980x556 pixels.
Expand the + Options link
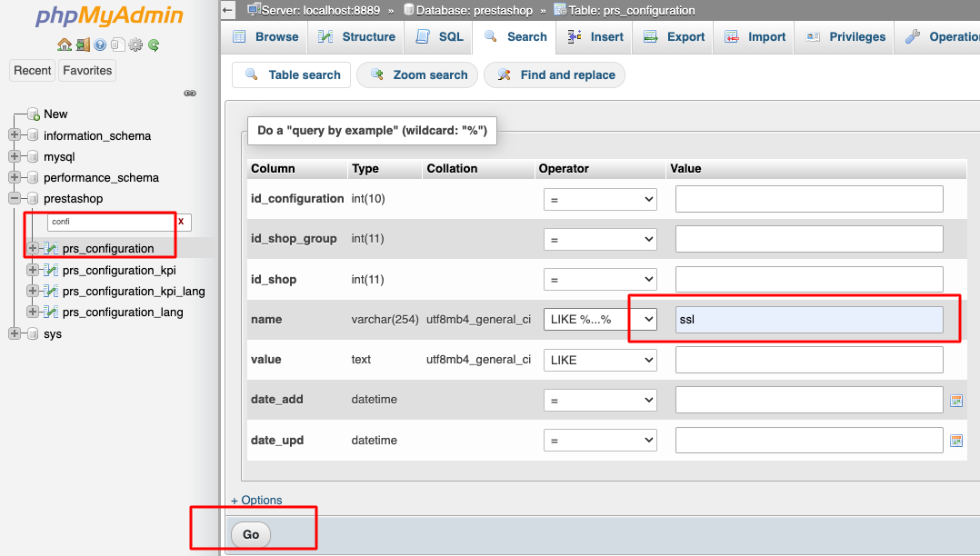pos(256,500)
